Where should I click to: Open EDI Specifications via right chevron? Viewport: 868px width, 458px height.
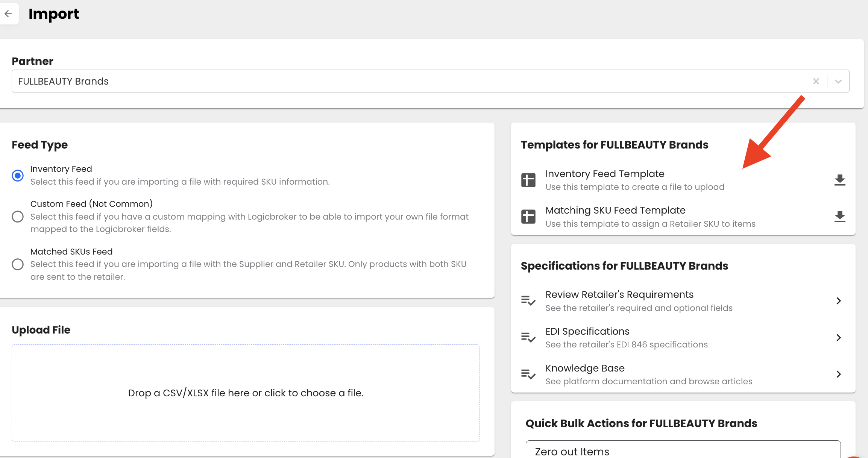[x=838, y=338]
